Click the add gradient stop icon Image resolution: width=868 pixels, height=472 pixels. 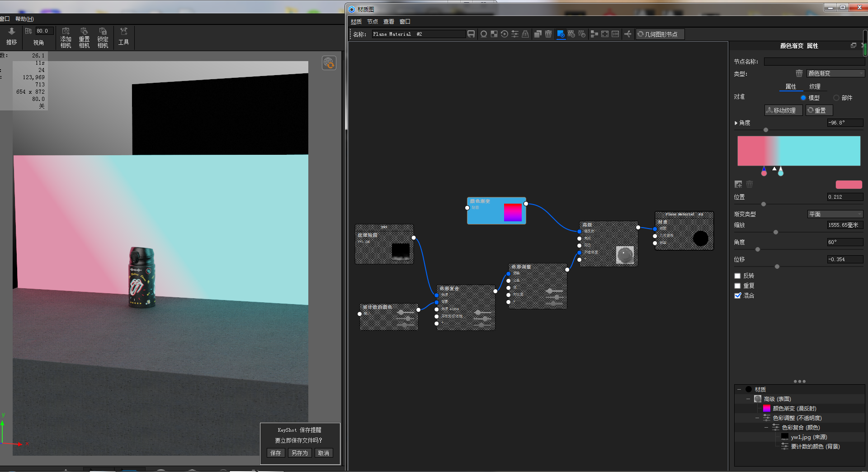[x=738, y=184]
